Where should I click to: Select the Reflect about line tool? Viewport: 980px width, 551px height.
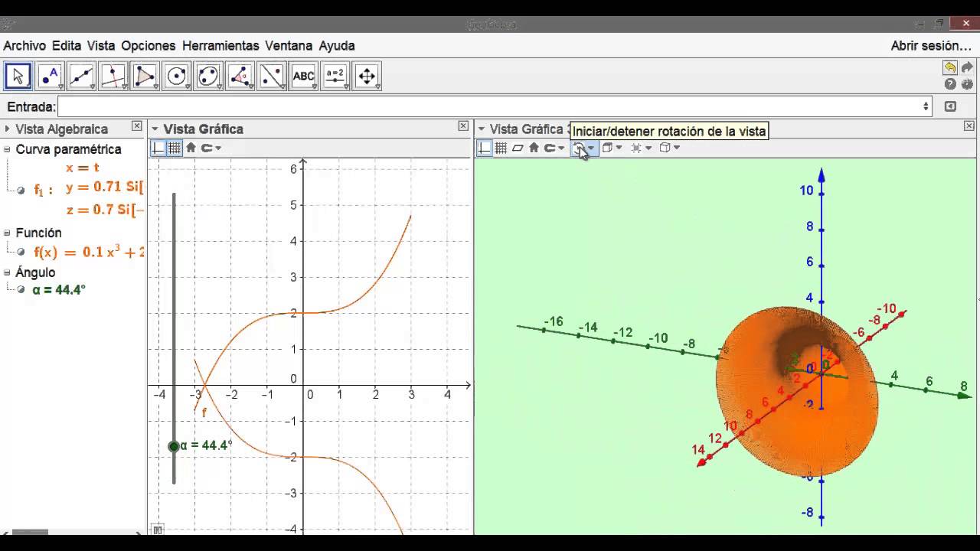(272, 76)
